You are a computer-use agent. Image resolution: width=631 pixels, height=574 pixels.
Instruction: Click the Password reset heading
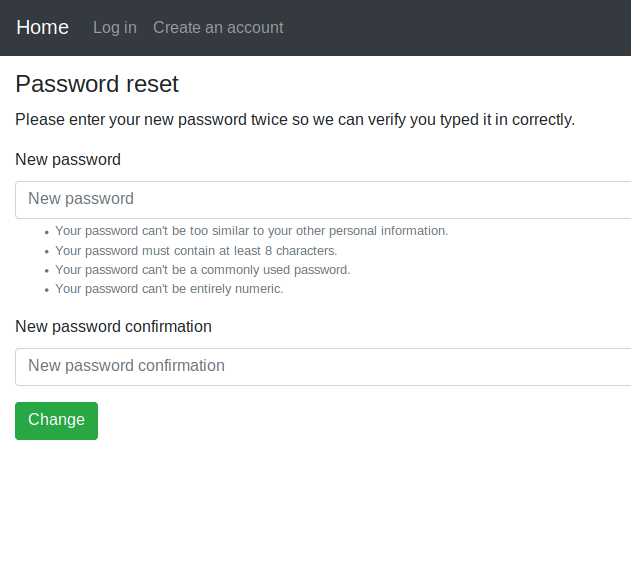pyautogui.click(x=97, y=84)
